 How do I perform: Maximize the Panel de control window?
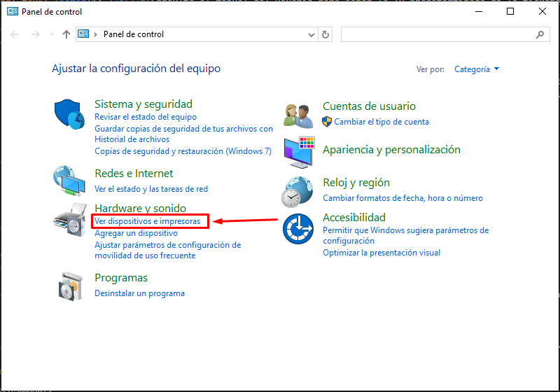click(510, 11)
